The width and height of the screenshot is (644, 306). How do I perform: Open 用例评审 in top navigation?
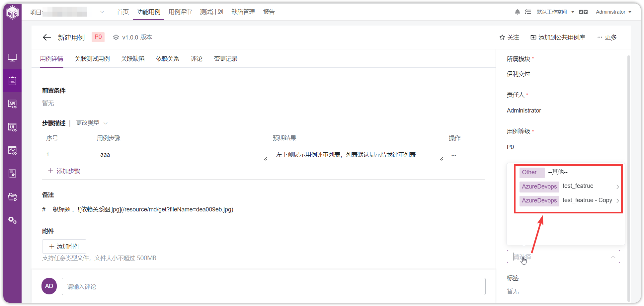(180, 12)
